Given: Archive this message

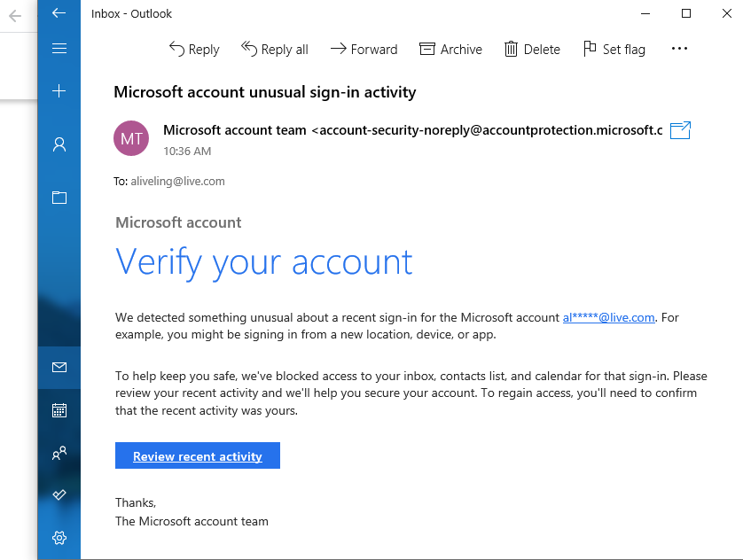Looking at the screenshot, I should tap(450, 50).
